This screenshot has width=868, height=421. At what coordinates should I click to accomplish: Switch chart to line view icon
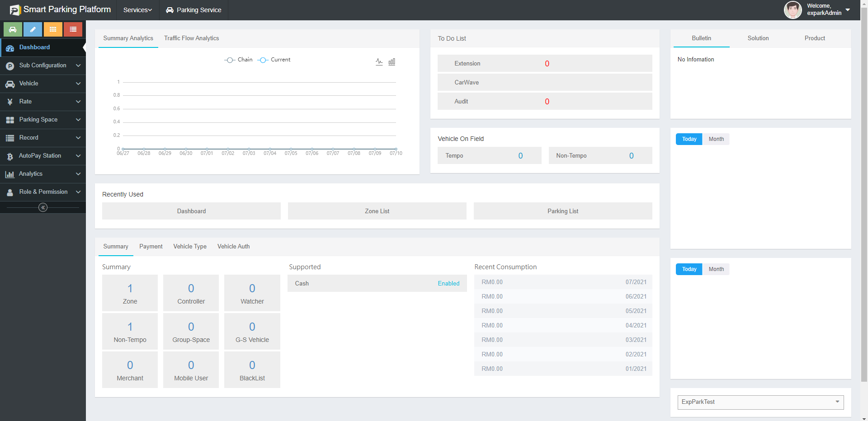click(379, 62)
